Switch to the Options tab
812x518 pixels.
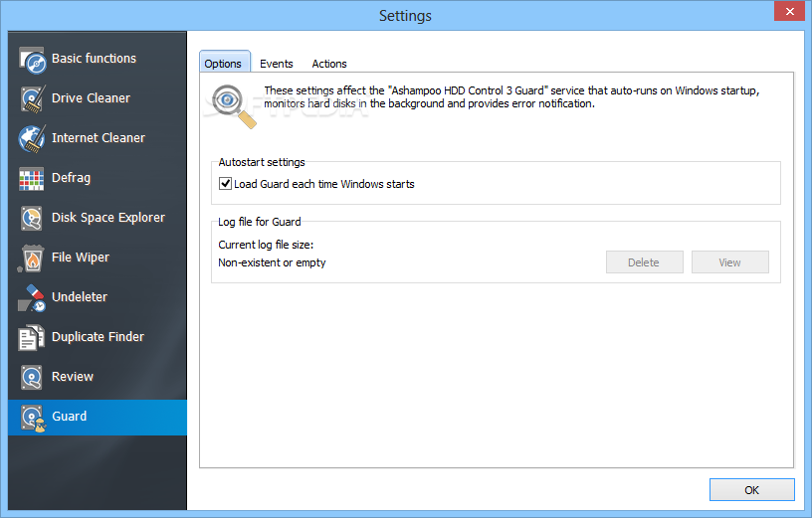click(225, 62)
